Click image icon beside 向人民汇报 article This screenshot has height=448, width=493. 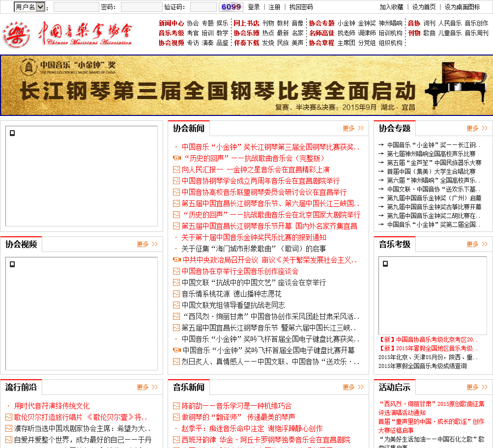pyautogui.click(x=176, y=169)
